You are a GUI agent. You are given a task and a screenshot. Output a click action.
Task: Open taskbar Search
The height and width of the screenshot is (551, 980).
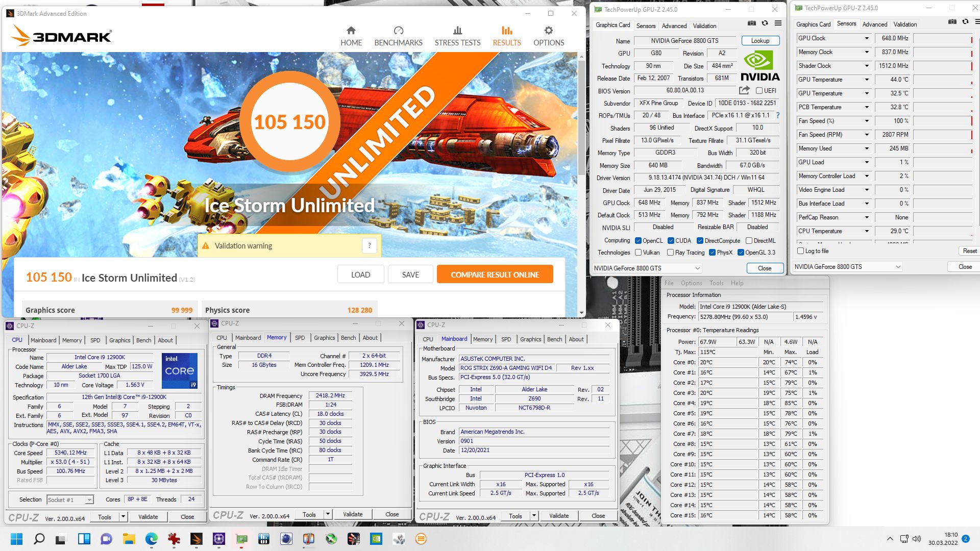(39, 539)
